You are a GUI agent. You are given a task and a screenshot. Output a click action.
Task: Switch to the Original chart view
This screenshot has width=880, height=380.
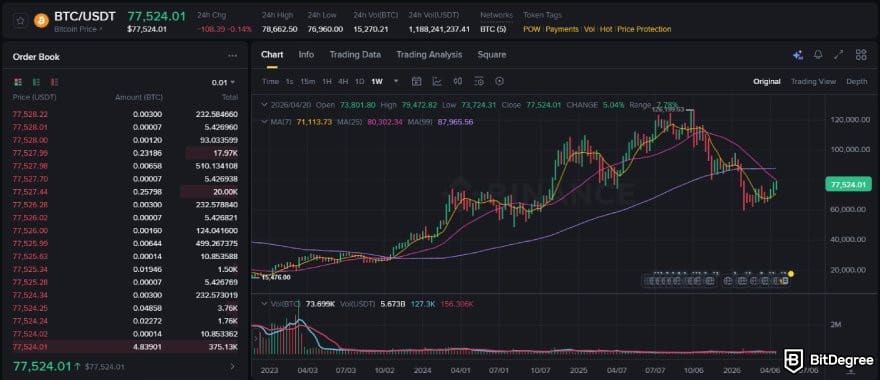point(767,81)
